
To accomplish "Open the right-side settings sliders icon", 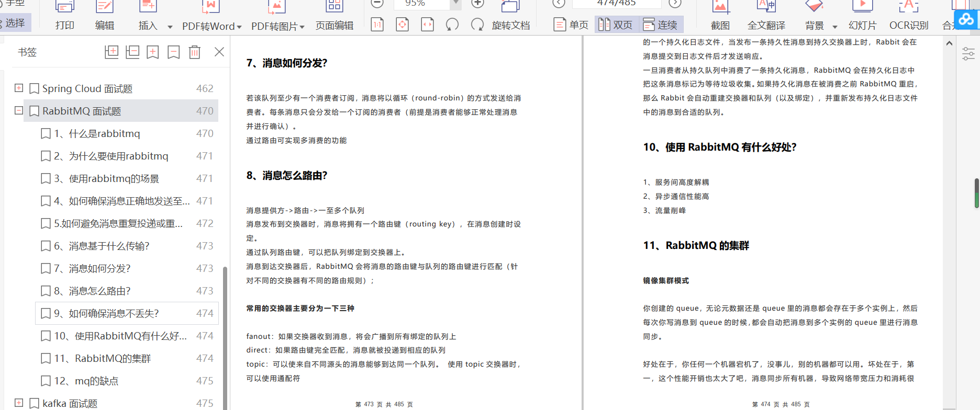I will [968, 53].
